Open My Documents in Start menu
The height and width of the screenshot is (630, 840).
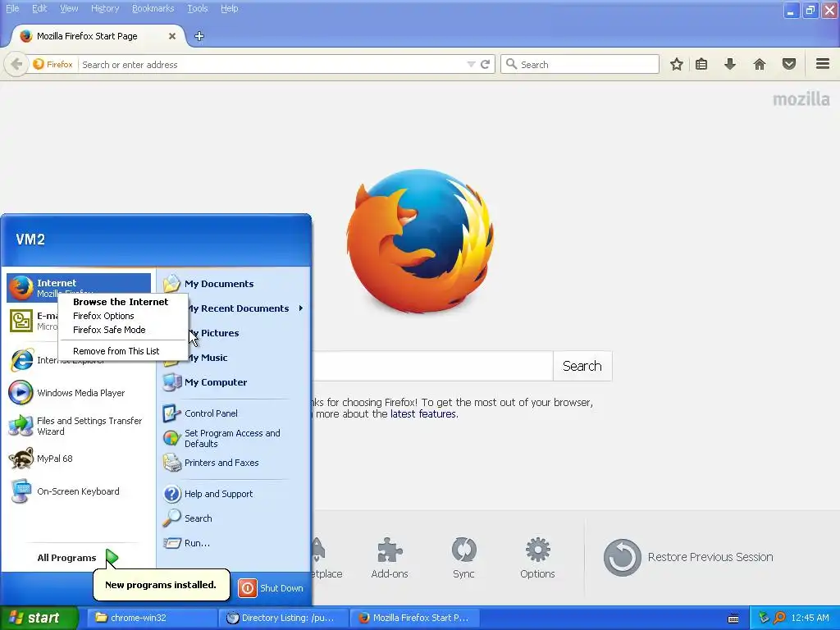click(234, 284)
